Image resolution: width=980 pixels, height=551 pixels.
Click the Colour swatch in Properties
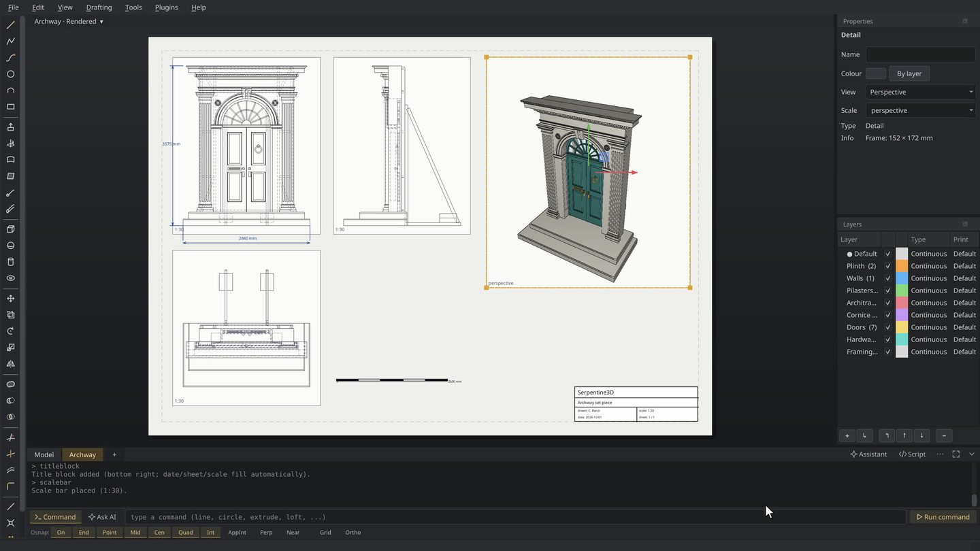(x=876, y=73)
